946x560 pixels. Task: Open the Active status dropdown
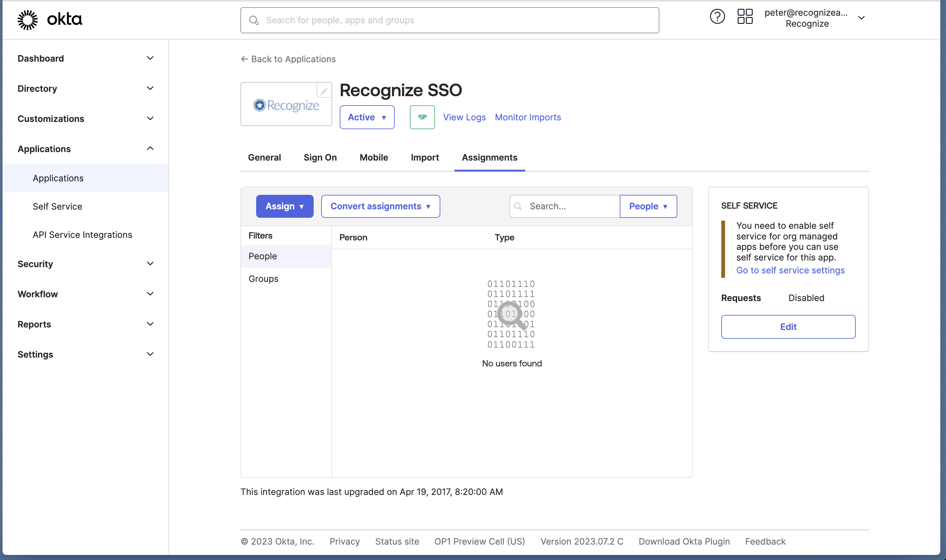(x=367, y=117)
